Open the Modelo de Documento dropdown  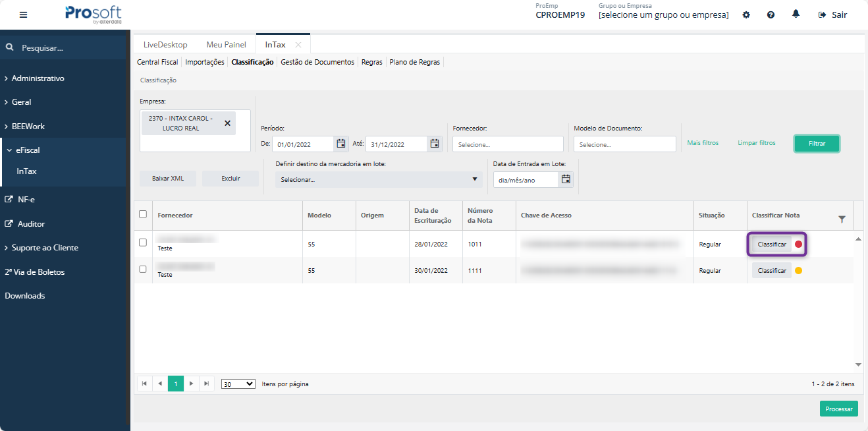(x=625, y=144)
